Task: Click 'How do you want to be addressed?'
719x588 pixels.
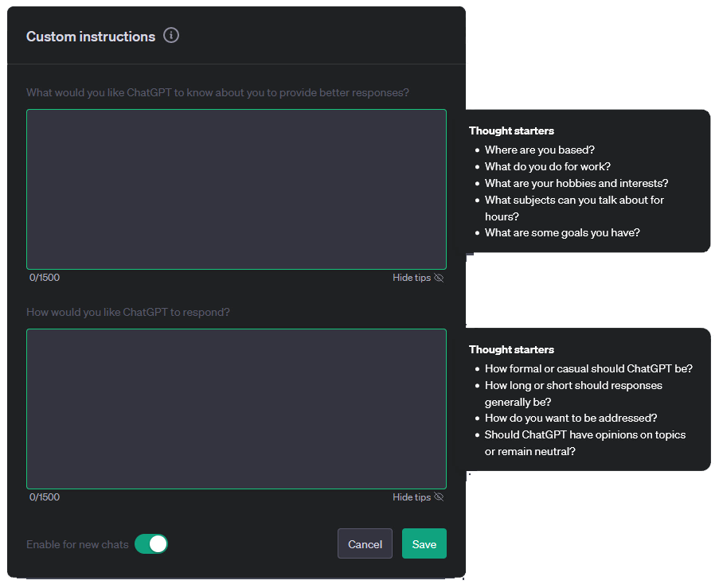Action: click(571, 418)
